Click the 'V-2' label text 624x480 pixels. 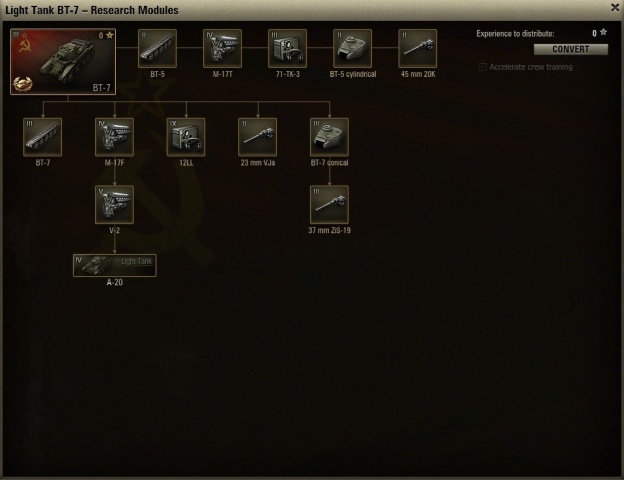(x=115, y=230)
